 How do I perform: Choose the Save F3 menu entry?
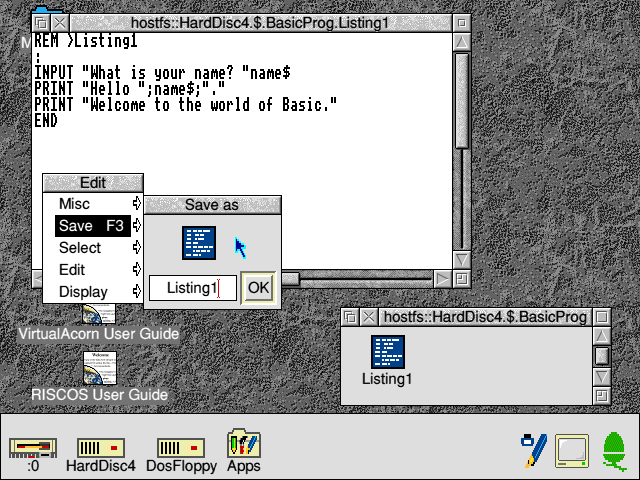click(x=93, y=225)
